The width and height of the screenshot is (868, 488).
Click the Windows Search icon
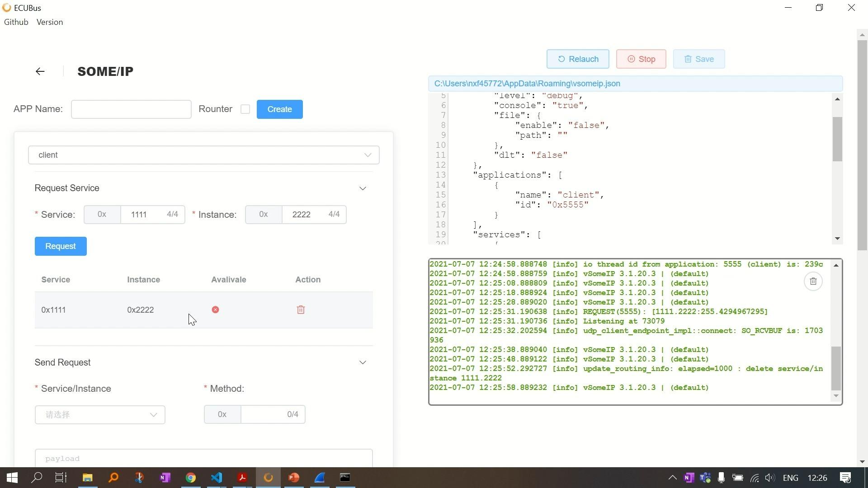click(x=37, y=478)
